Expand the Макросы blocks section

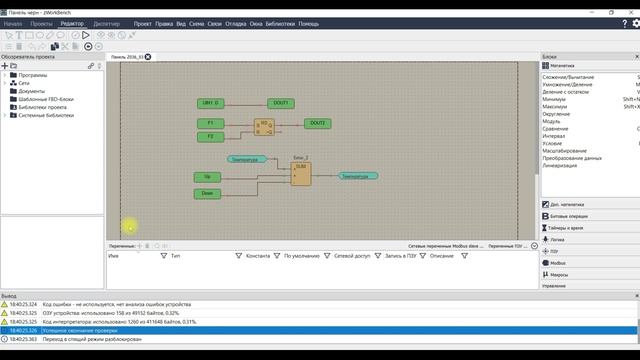click(590, 275)
